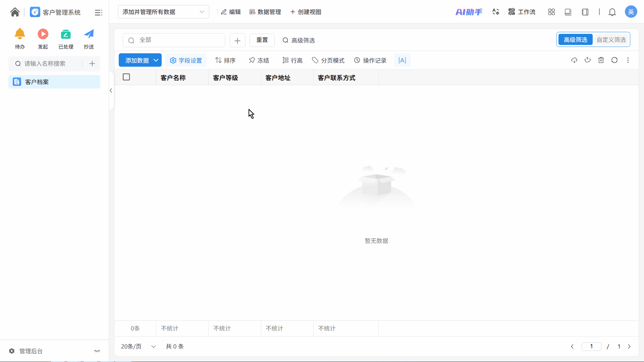
Task: Click 字段设置 button
Action: (186, 60)
